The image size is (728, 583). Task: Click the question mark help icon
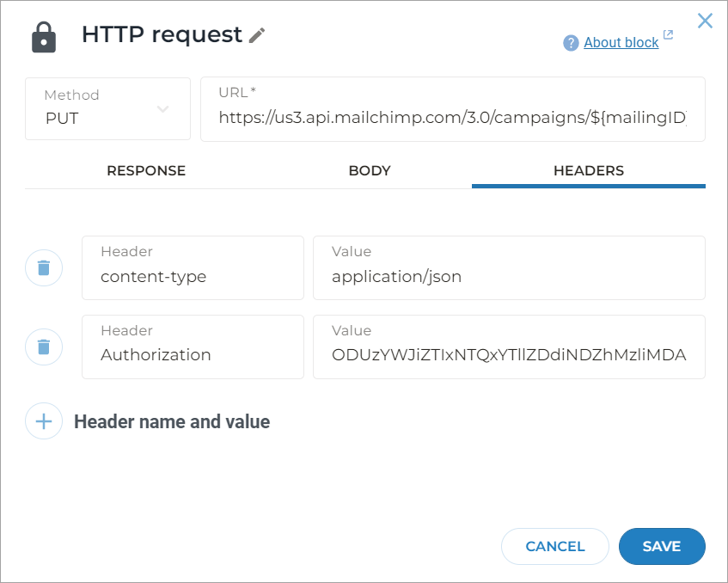tap(569, 42)
